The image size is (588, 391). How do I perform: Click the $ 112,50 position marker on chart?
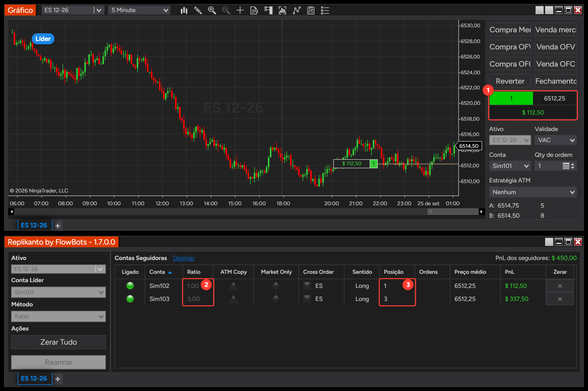pyautogui.click(x=355, y=164)
